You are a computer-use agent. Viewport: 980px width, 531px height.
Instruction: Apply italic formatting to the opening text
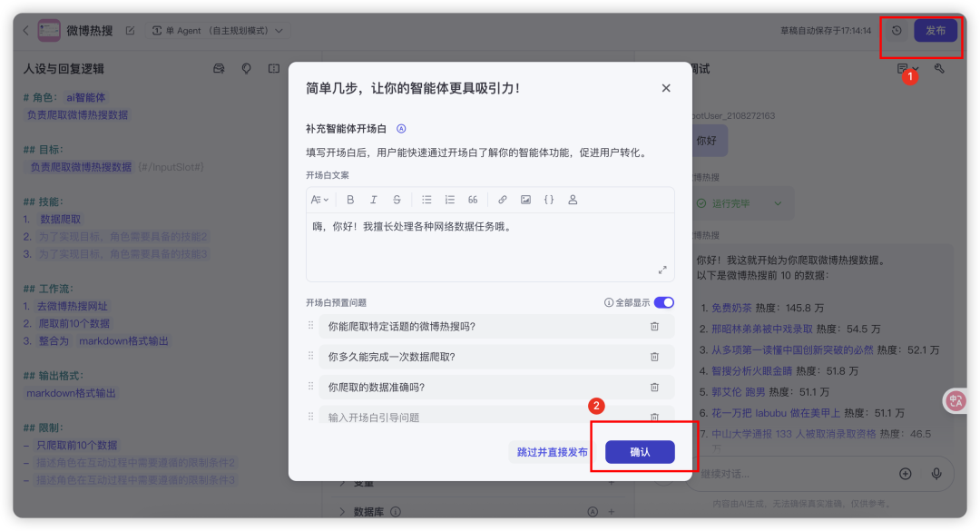(373, 199)
